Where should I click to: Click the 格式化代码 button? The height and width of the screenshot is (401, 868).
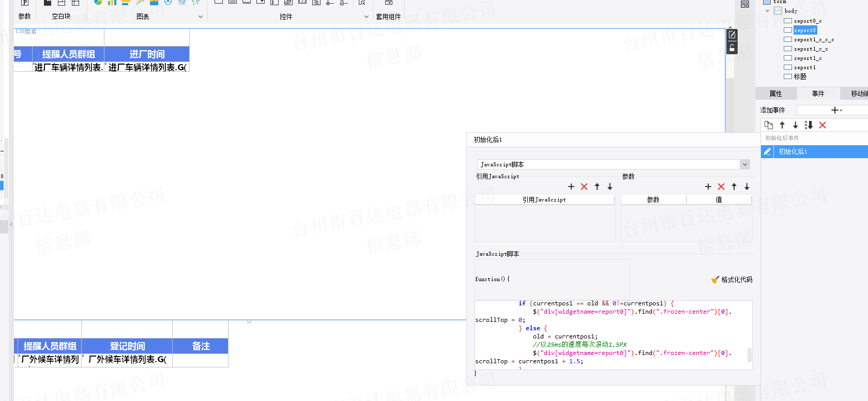click(x=732, y=280)
